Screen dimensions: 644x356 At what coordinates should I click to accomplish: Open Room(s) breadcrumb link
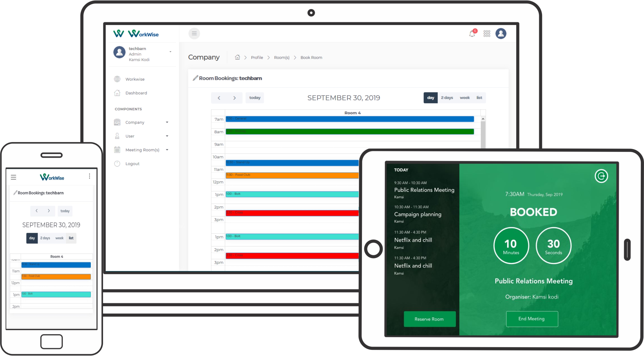click(x=282, y=58)
